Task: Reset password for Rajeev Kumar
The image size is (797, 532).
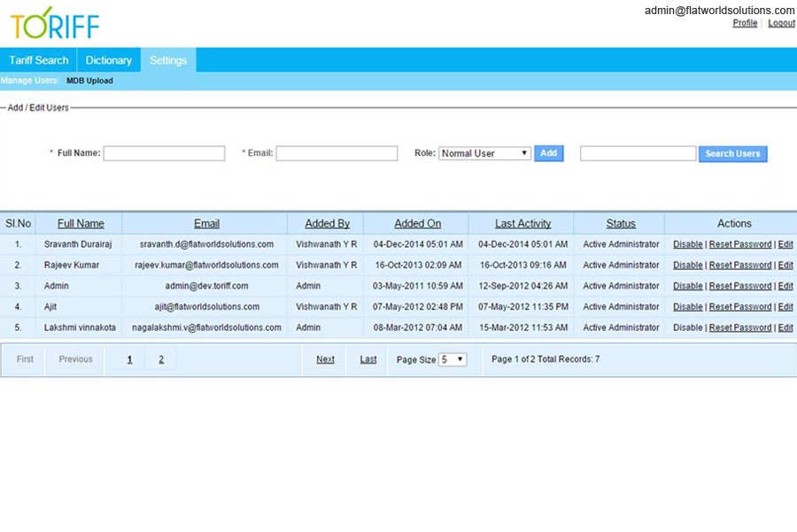Action: (740, 265)
